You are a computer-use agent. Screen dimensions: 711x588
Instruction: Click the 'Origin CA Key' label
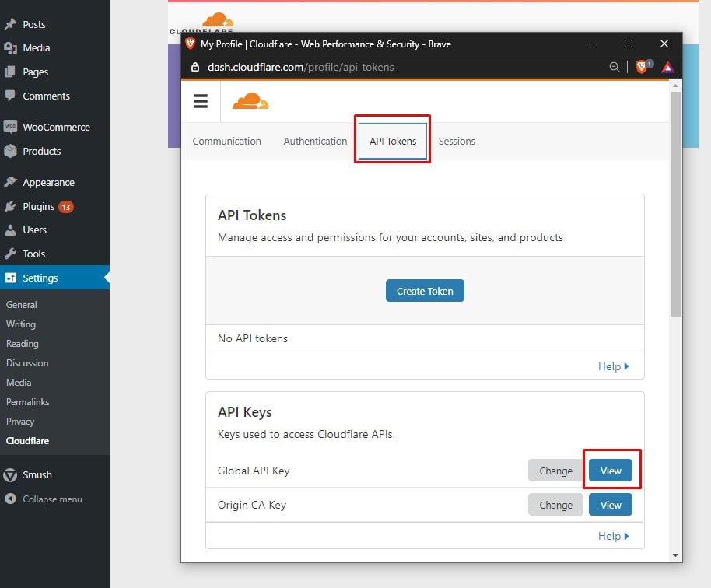click(x=252, y=505)
